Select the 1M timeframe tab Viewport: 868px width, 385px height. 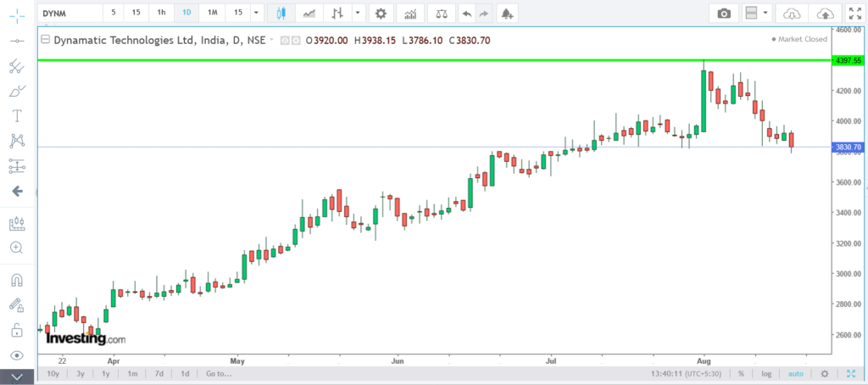(213, 14)
